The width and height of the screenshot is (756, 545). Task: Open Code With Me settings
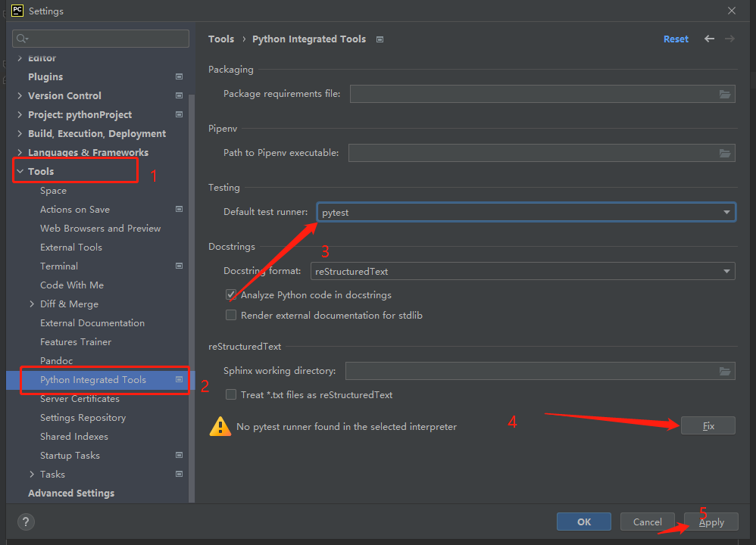[72, 285]
